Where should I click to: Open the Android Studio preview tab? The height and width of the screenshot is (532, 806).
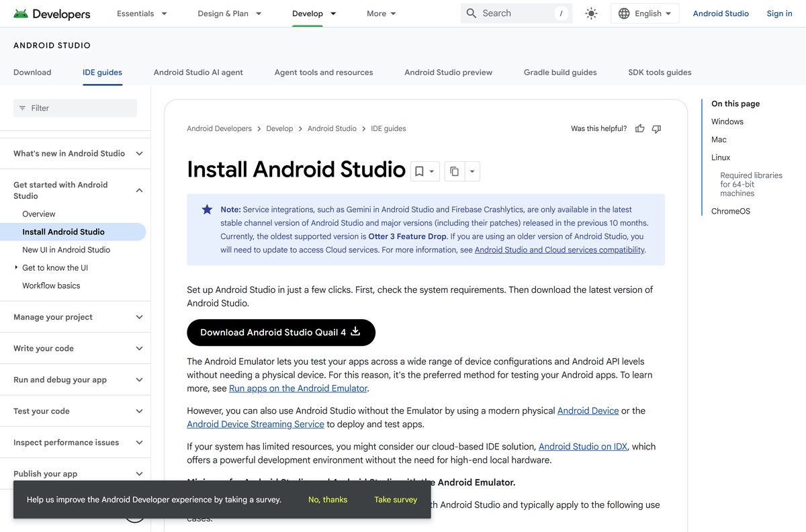tap(448, 72)
